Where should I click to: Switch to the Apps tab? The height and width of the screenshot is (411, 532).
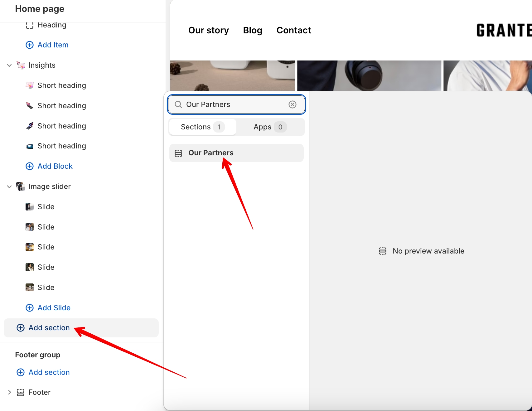point(270,127)
